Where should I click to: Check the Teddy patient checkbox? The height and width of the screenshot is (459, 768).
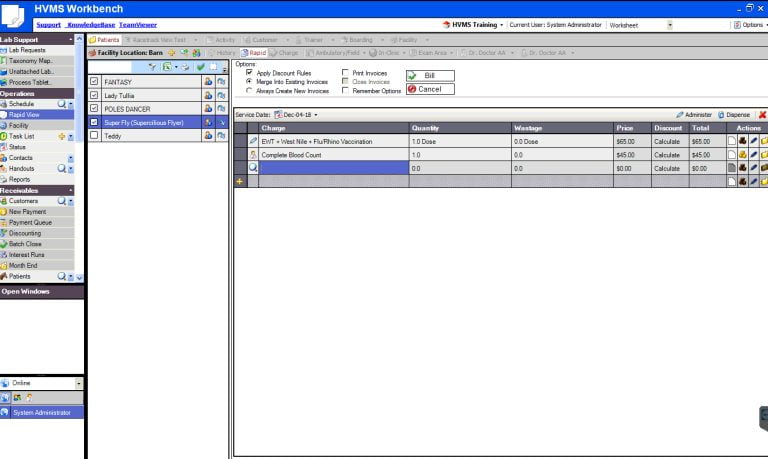(x=94, y=136)
